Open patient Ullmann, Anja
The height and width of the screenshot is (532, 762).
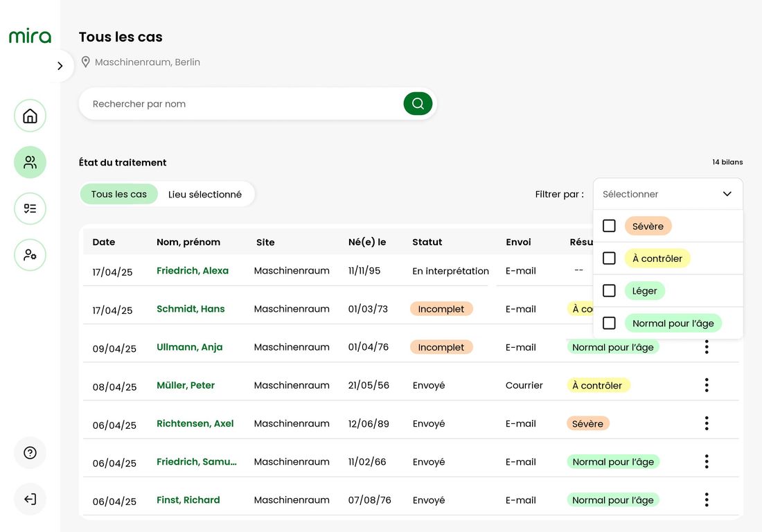point(190,347)
